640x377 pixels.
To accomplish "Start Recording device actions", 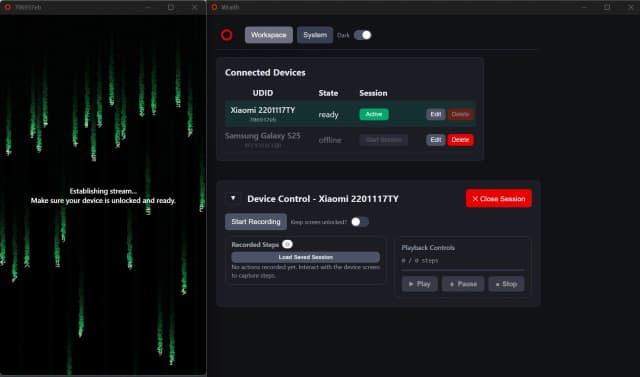I will point(256,222).
